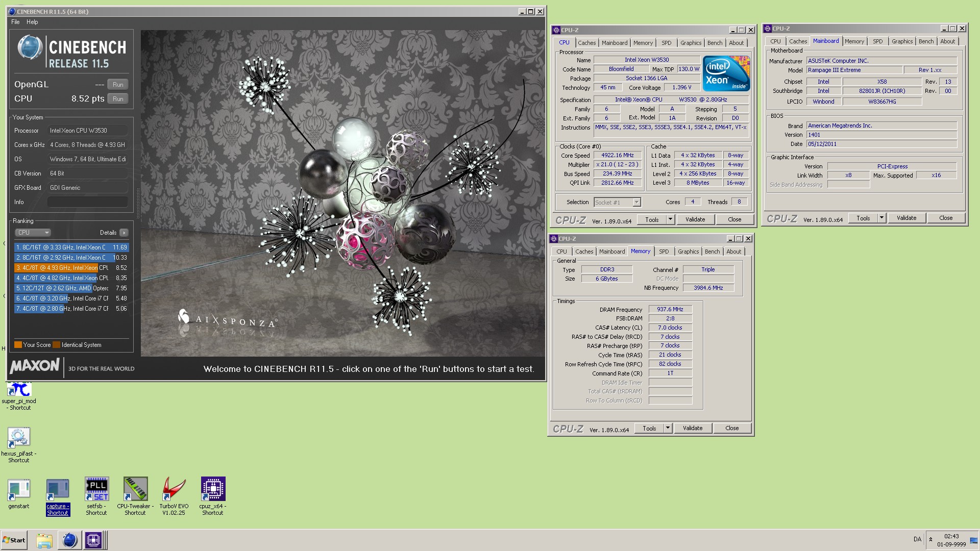The width and height of the screenshot is (980, 551).
Task: Click the DA language indicator
Action: coord(917,539)
